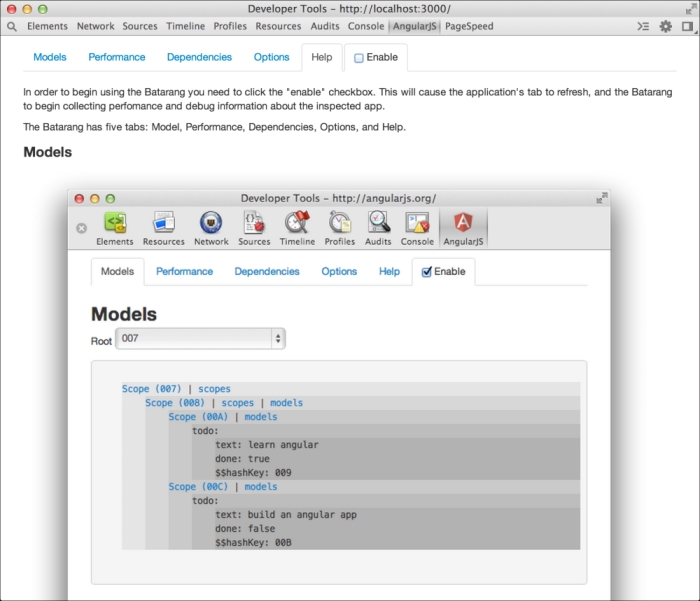Screen dimensions: 700x601
Task: Click Audits icon in angularjs.org window
Action: point(379,222)
